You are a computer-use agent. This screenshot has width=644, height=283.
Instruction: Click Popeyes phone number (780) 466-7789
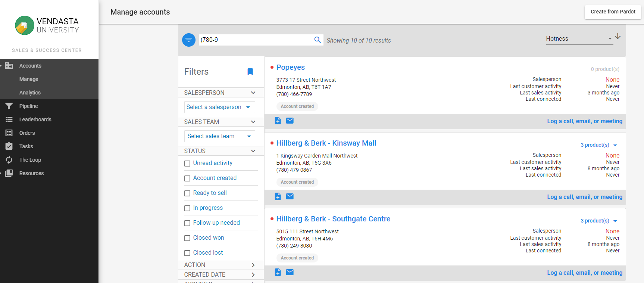click(294, 94)
